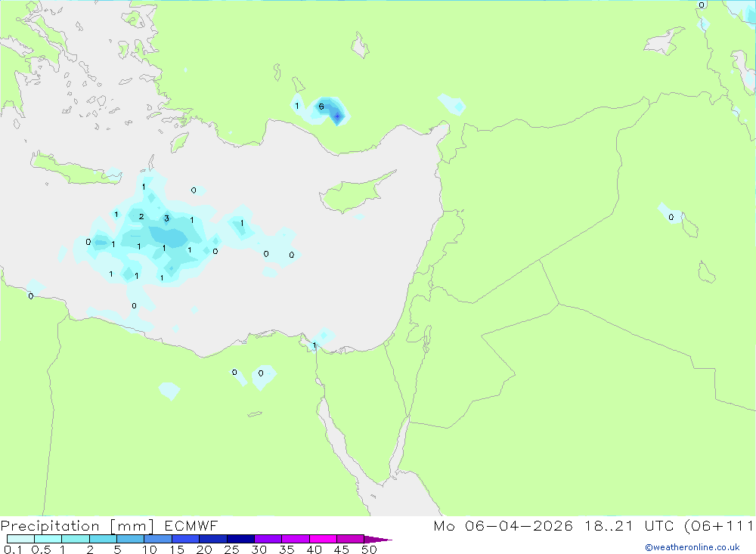Click the map value '2' over the sea

(141, 216)
